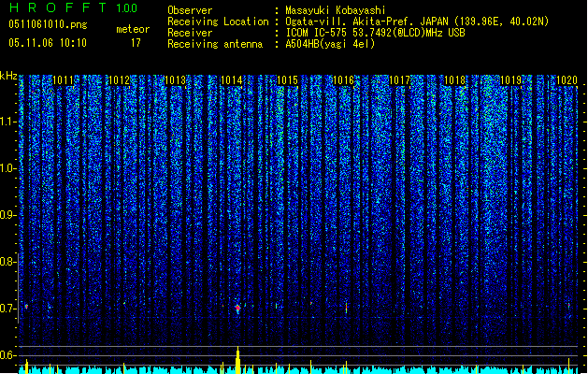
Task: Click the 0.7 frequency axis label
Action: [7, 309]
